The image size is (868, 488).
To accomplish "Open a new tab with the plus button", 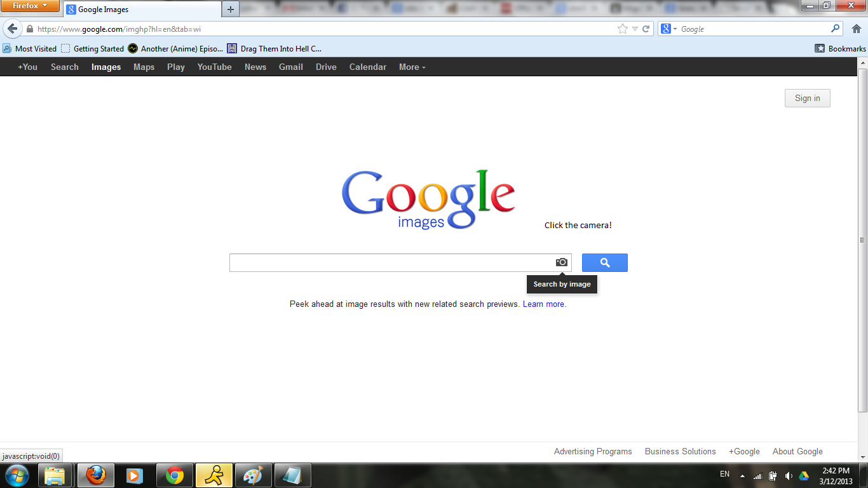I will click(x=230, y=10).
